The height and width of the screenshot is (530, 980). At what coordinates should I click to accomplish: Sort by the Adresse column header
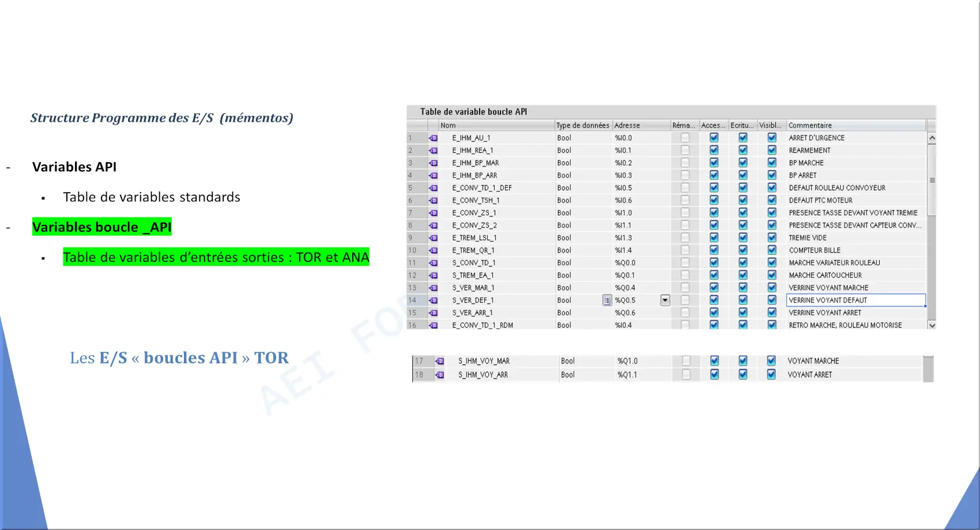(641, 125)
